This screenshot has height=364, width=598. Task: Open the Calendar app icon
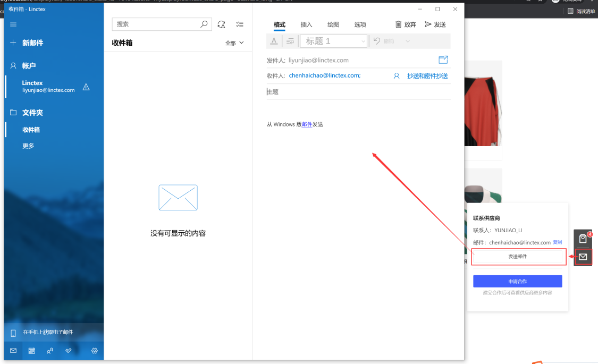point(32,351)
